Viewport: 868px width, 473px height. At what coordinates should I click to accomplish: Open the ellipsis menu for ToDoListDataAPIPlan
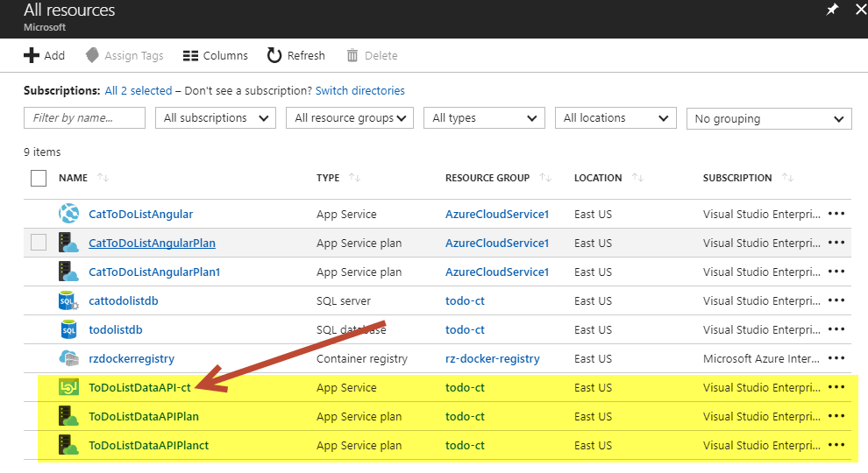836,416
